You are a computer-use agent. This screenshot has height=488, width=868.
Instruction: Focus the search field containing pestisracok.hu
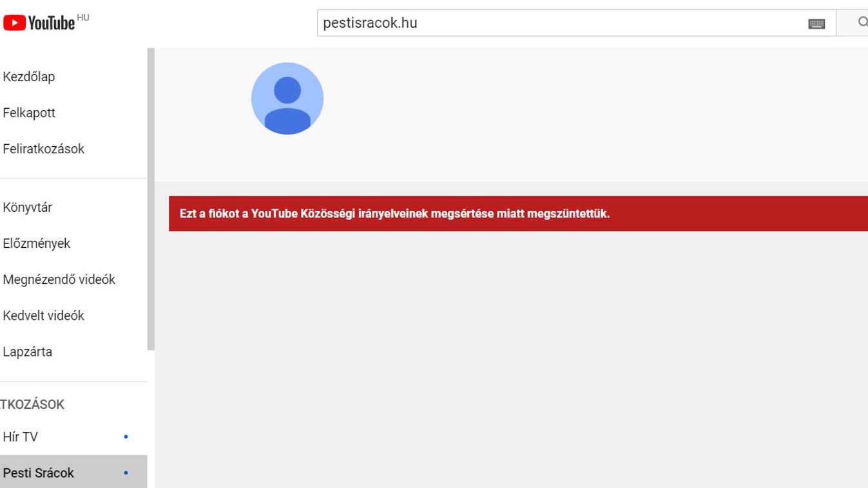[x=561, y=23]
